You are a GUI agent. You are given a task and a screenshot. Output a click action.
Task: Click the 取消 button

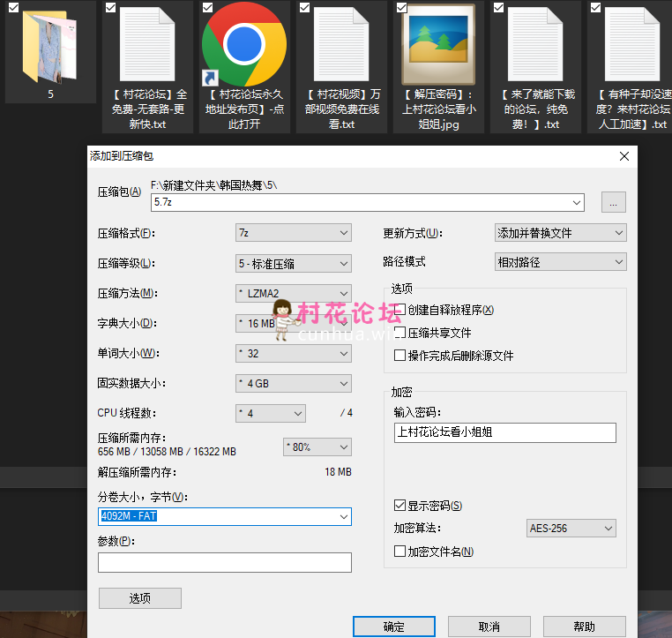(x=489, y=627)
